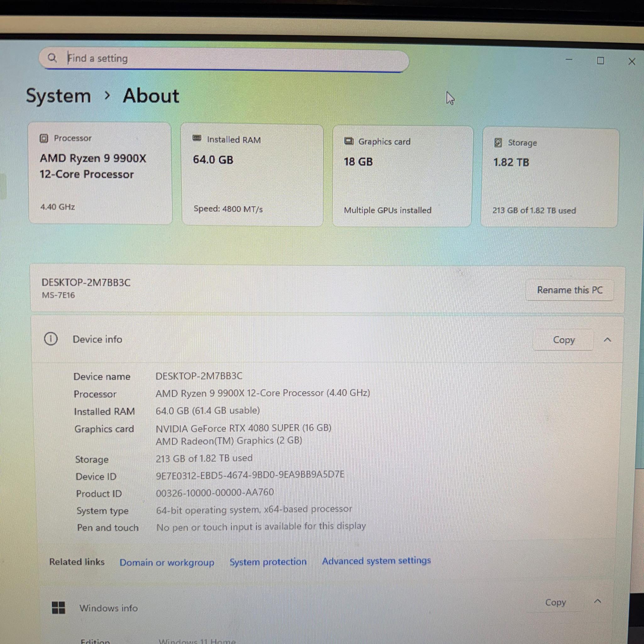Click the Device name value DESKTOP-2M7BB3C in Device info
Screen dimensions: 644x644
pyautogui.click(x=199, y=376)
